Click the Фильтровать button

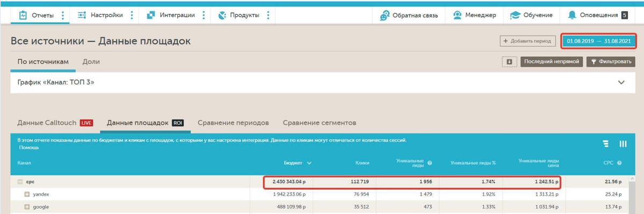coord(610,62)
